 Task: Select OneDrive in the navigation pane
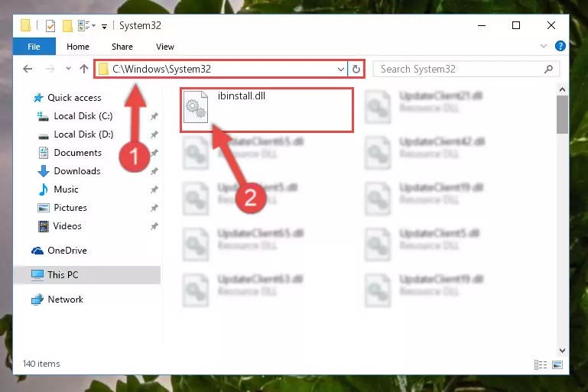(67, 251)
